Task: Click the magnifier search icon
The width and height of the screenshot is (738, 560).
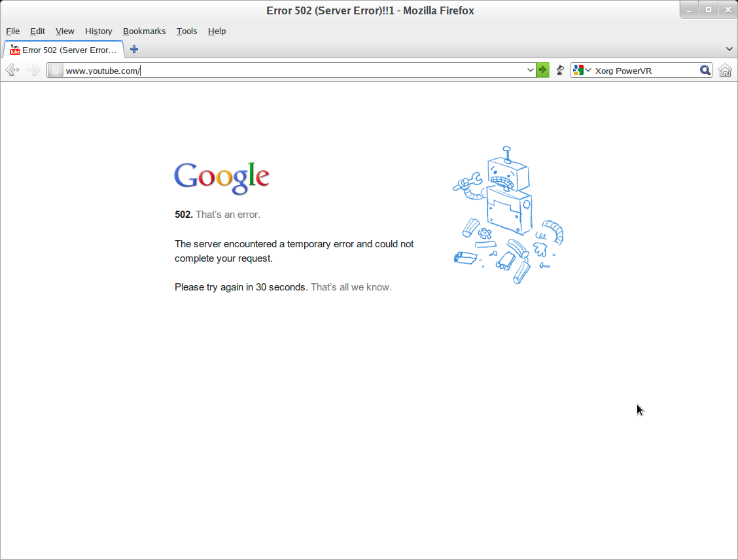Action: [705, 71]
